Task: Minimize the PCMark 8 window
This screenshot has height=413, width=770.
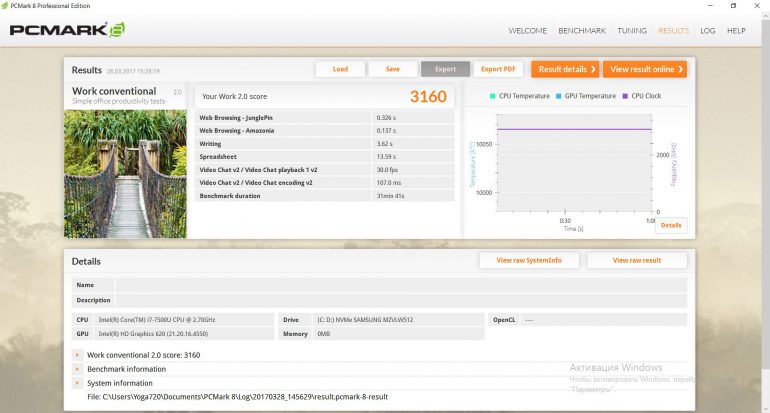Action: pos(710,5)
